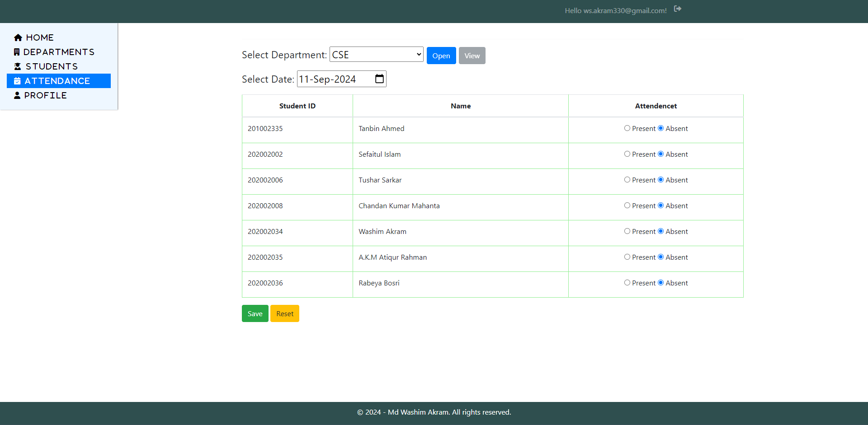This screenshot has width=868, height=425.
Task: Open the calendar picker in date field
Action: tap(379, 79)
